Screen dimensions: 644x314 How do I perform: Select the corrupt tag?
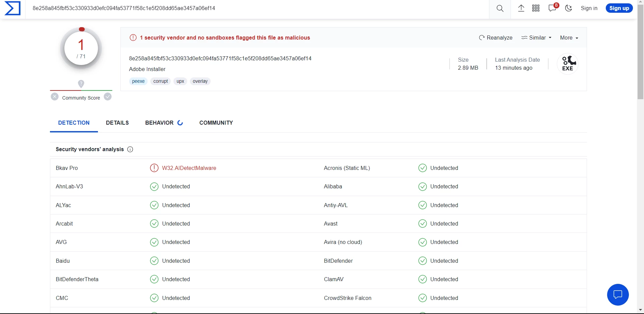[161, 81]
